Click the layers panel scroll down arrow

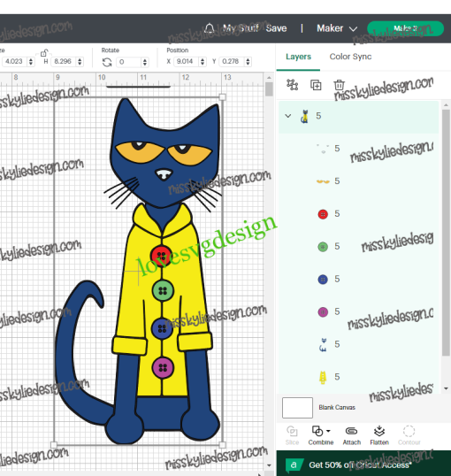(x=446, y=388)
